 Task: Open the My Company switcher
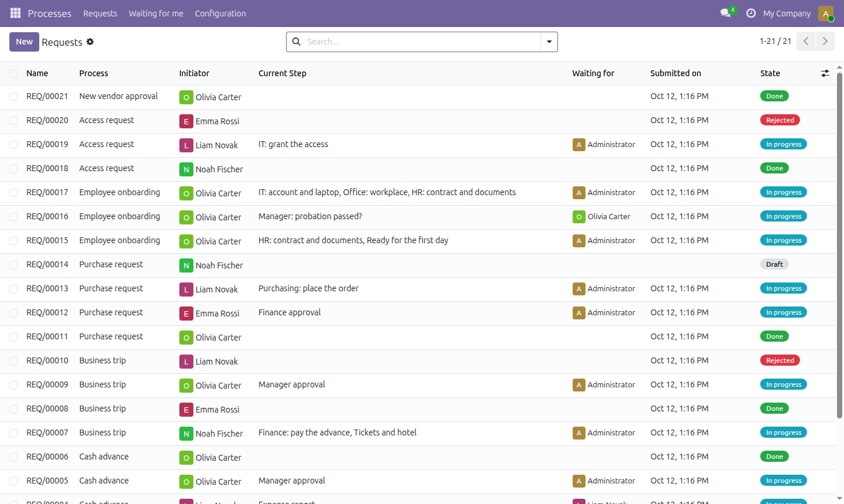787,13
